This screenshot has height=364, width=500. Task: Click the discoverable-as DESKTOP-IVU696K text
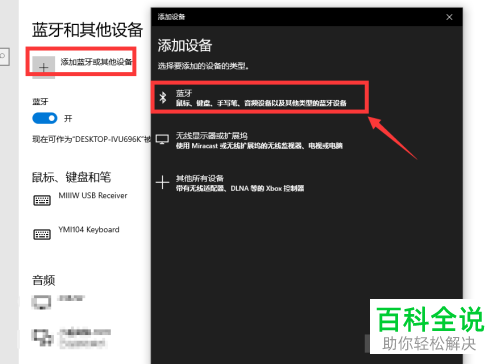[x=91, y=139]
